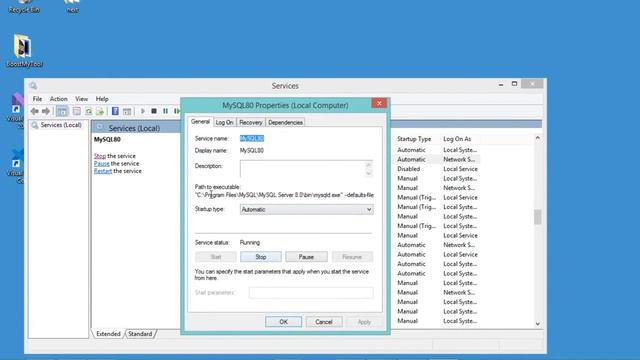
Task: Click the Refresh toolbar icon in Services
Action: click(88, 111)
